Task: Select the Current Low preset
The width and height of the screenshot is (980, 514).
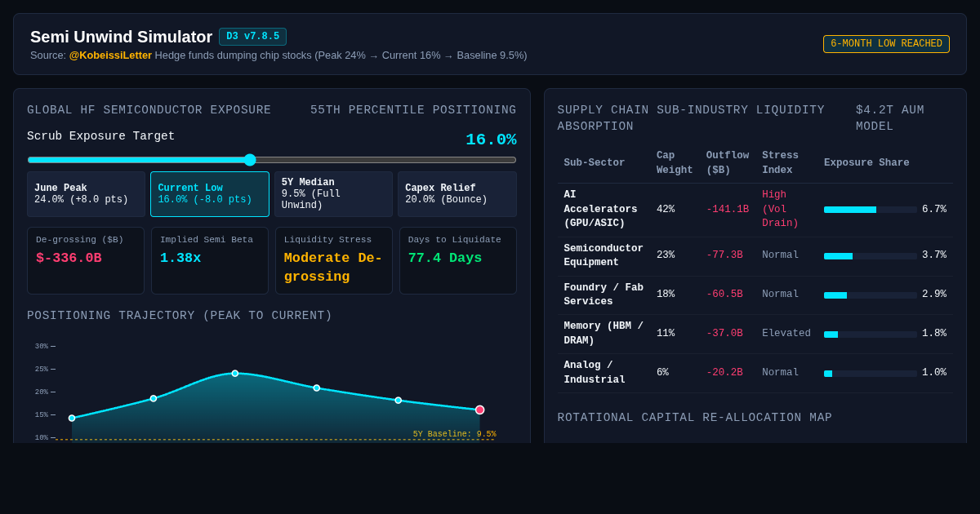Action: point(210,194)
